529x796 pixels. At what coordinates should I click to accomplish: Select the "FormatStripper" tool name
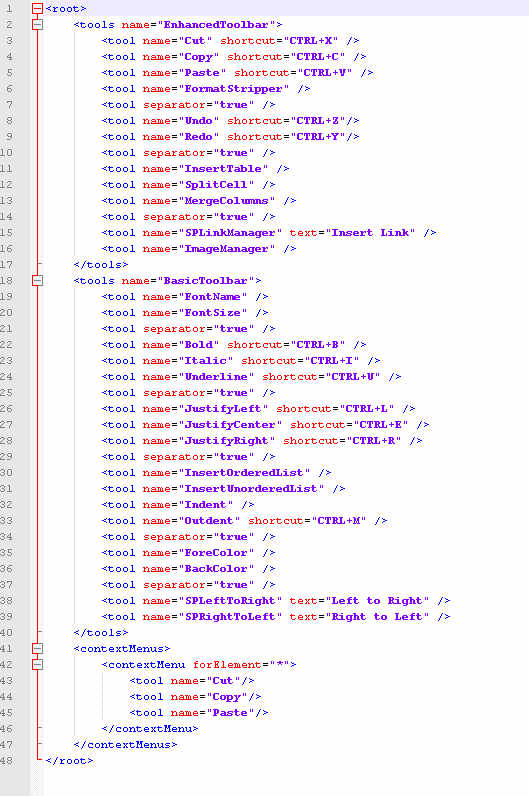(x=234, y=88)
